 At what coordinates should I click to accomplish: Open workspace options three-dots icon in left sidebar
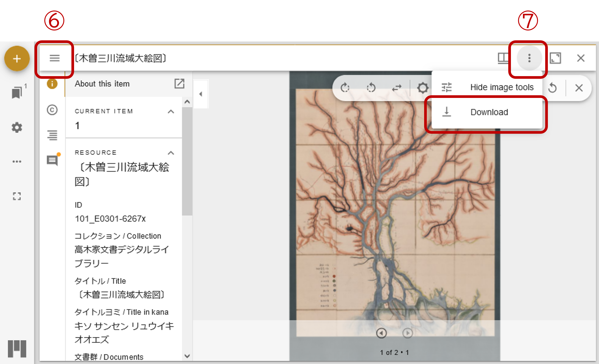(17, 162)
